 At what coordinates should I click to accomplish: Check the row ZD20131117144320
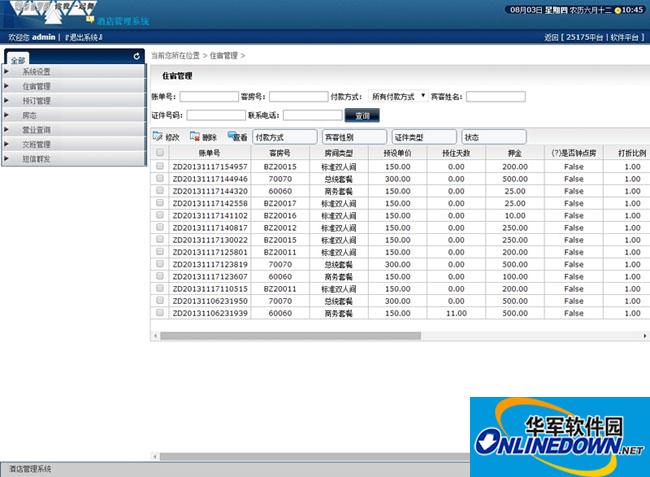(160, 191)
